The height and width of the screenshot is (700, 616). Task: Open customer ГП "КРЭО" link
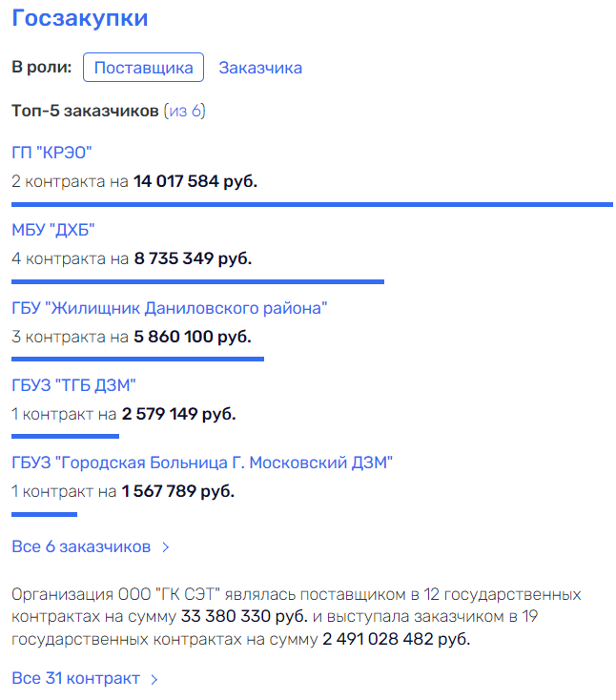[51, 153]
